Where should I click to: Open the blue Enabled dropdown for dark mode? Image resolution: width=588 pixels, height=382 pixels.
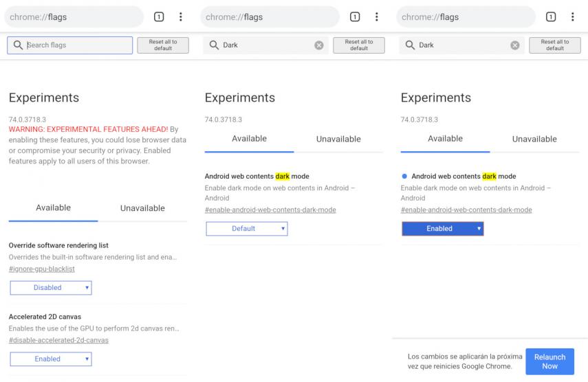pos(442,229)
